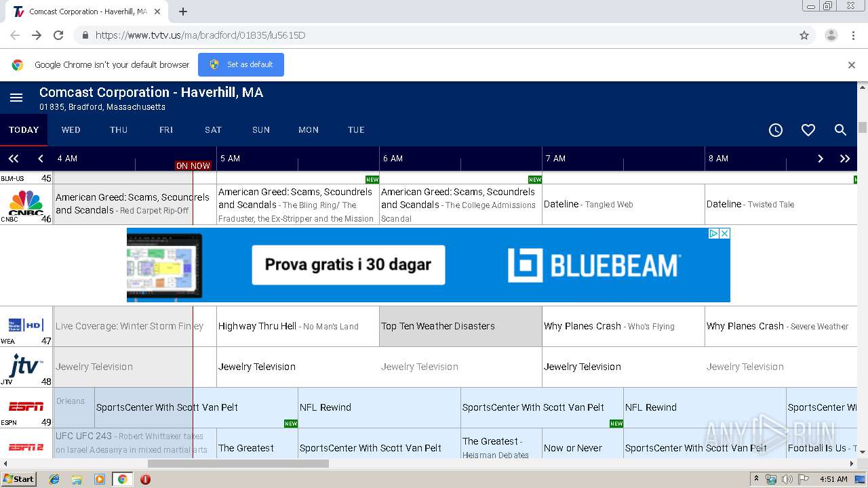
Task: Select the Comcast tvtv browser tab
Action: click(x=88, y=12)
